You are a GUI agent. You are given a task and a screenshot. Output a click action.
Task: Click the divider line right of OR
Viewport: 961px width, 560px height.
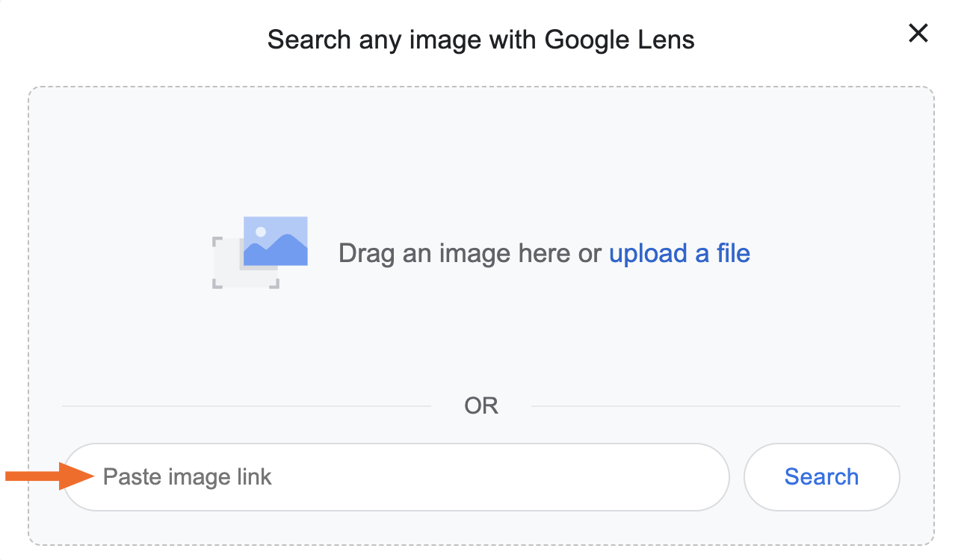click(716, 406)
